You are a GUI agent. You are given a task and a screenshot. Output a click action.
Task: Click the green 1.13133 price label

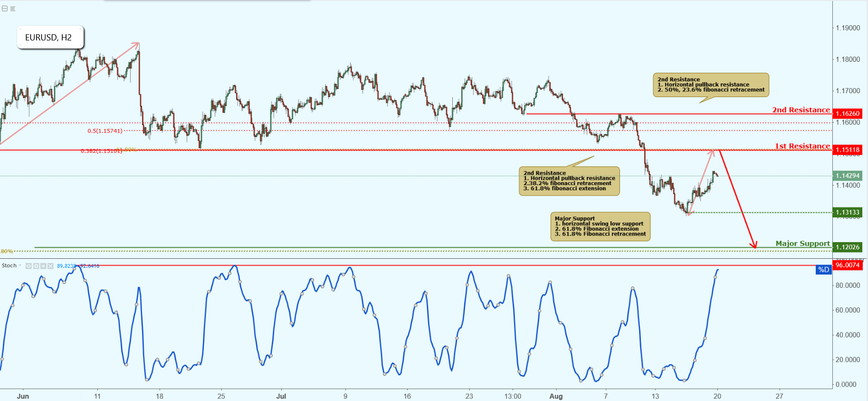848,213
